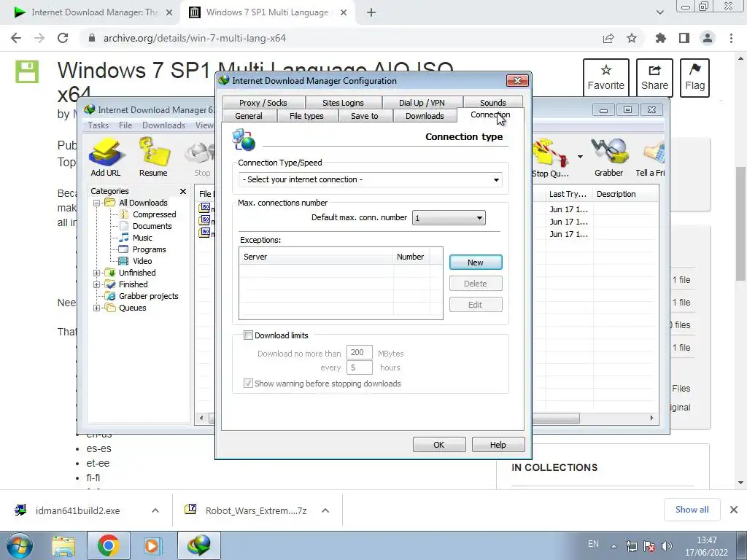
Task: Reload the page in Chrome
Action: pos(63,38)
